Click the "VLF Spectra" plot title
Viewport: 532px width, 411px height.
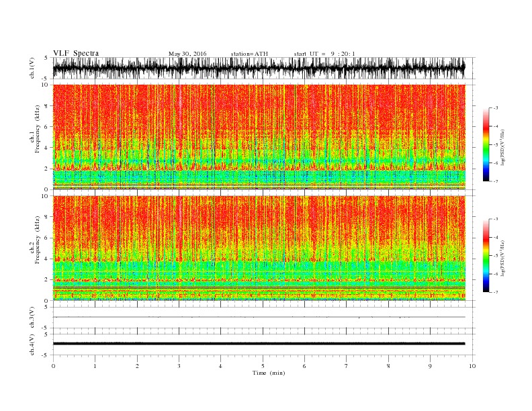click(x=76, y=53)
